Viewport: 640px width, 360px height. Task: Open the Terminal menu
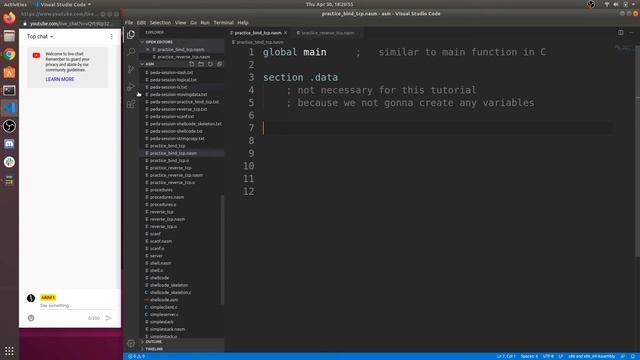[x=223, y=23]
